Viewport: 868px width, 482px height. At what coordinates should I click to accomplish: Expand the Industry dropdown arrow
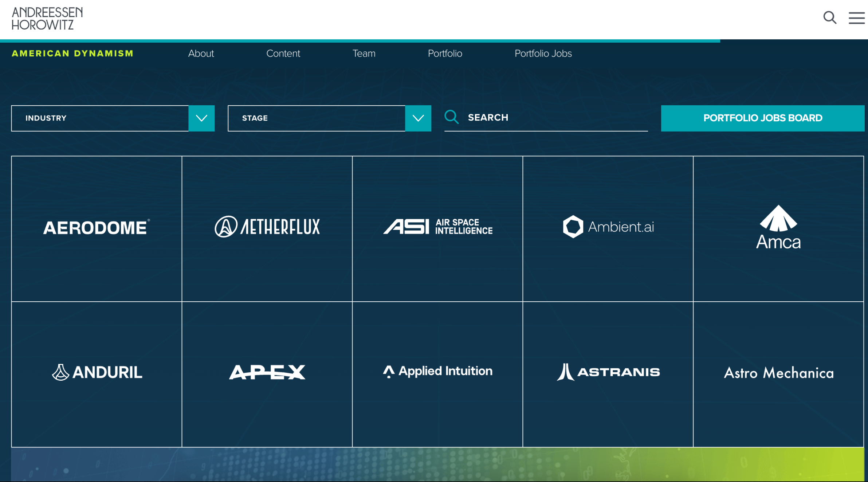tap(201, 118)
